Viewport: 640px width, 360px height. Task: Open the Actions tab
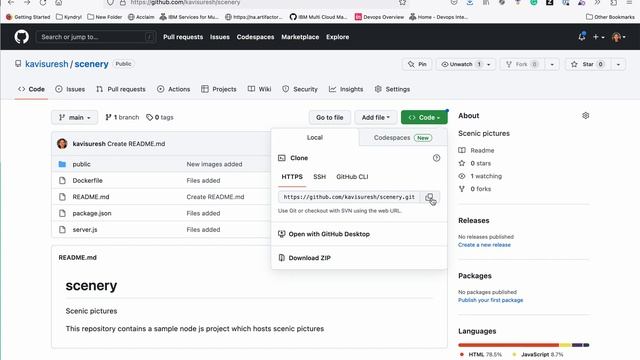[x=173, y=89]
